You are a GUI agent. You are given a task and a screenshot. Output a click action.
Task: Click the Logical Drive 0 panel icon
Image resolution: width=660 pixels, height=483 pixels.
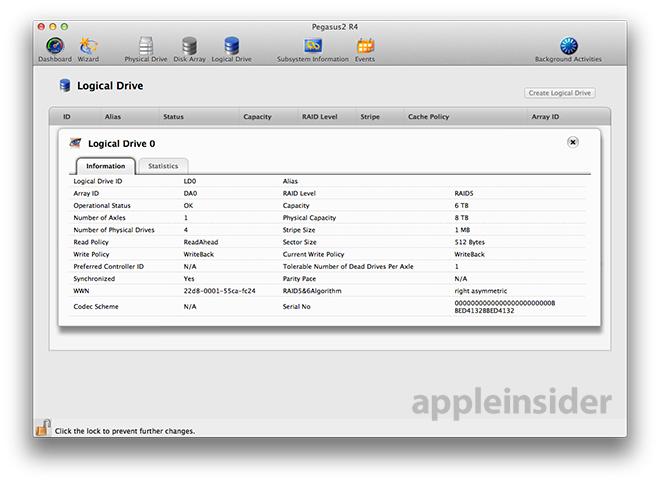[75, 143]
